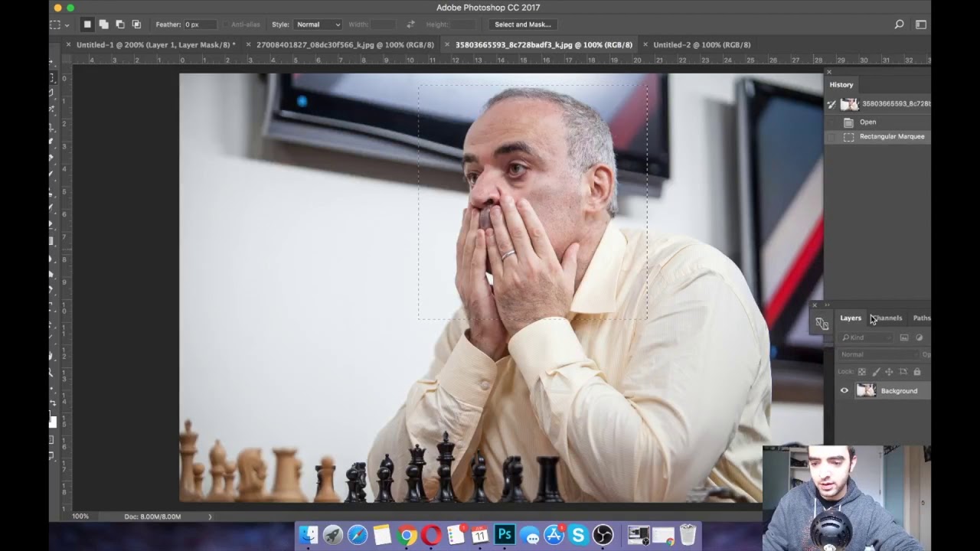
Task: Hide the Background layer
Action: (844, 390)
